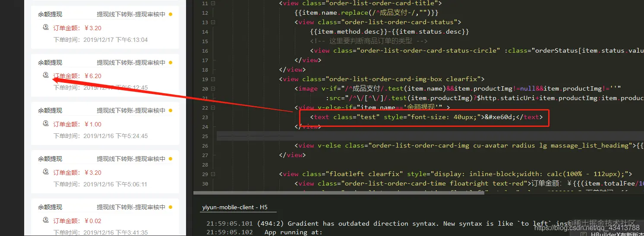Collapse the code fold at line 22

(x=213, y=108)
